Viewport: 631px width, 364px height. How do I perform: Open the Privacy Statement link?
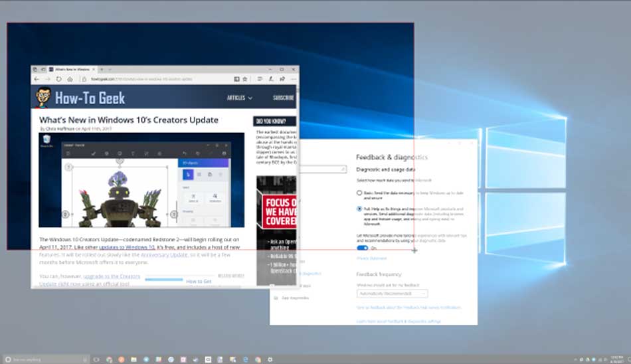371,258
